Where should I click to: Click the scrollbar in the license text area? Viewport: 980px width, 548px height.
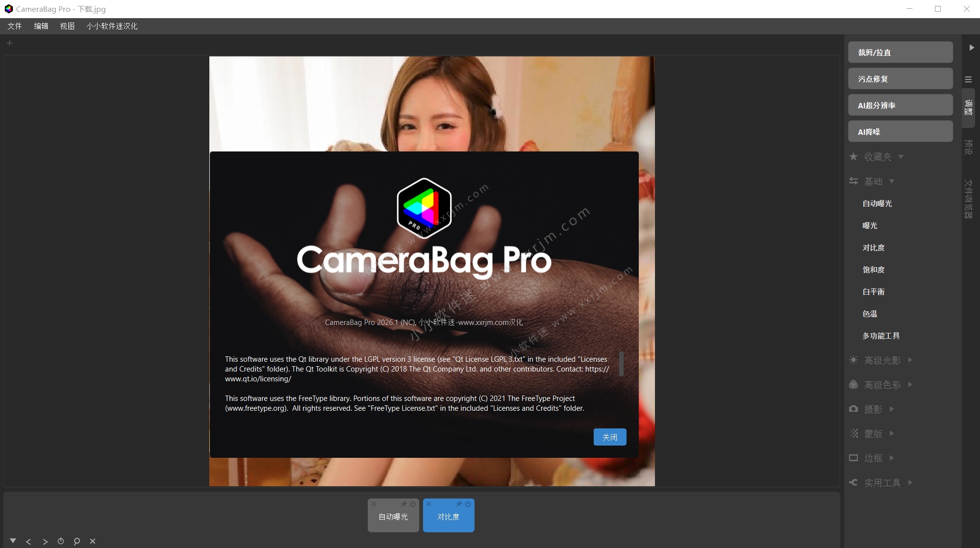(x=622, y=364)
